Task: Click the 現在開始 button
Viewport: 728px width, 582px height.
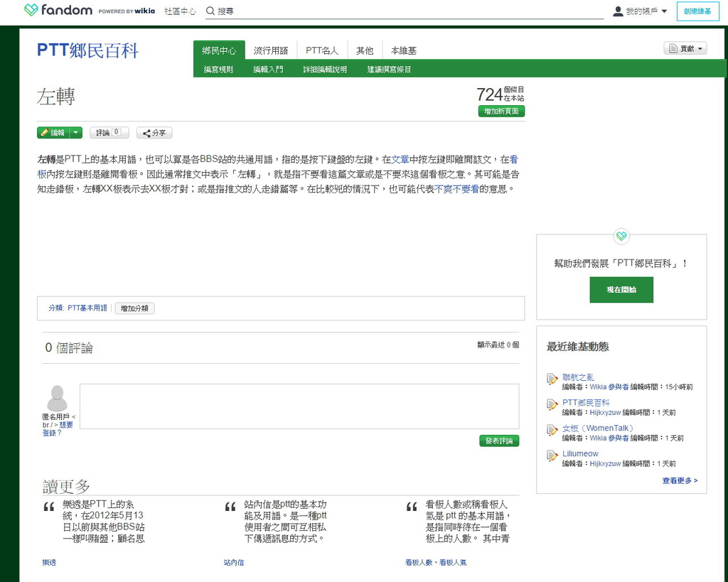Action: pos(621,290)
